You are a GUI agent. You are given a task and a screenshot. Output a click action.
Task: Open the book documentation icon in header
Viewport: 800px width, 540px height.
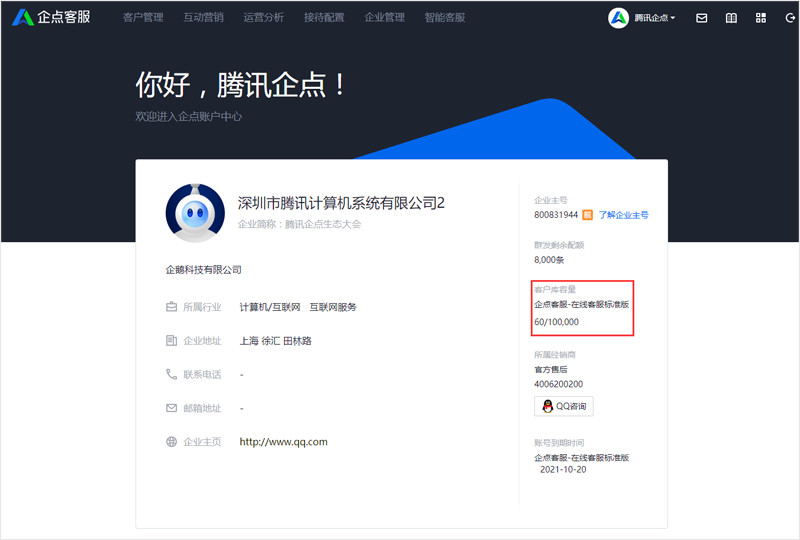click(x=731, y=18)
